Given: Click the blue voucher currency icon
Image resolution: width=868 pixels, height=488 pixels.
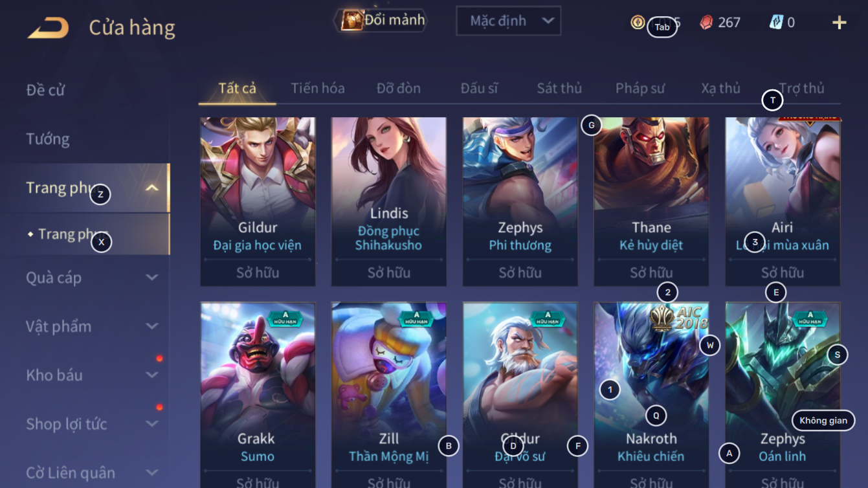Looking at the screenshot, I should [x=776, y=23].
